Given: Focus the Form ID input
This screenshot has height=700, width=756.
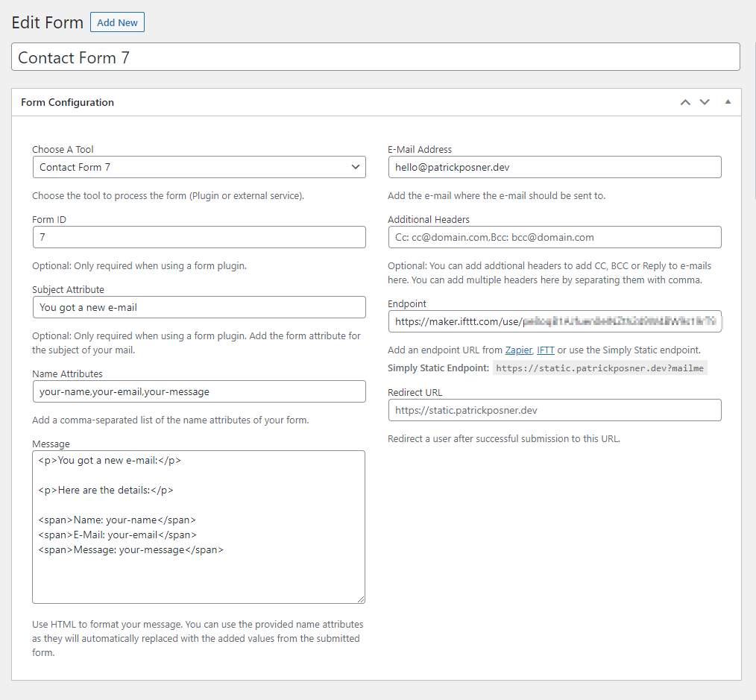Looking at the screenshot, I should [199, 237].
